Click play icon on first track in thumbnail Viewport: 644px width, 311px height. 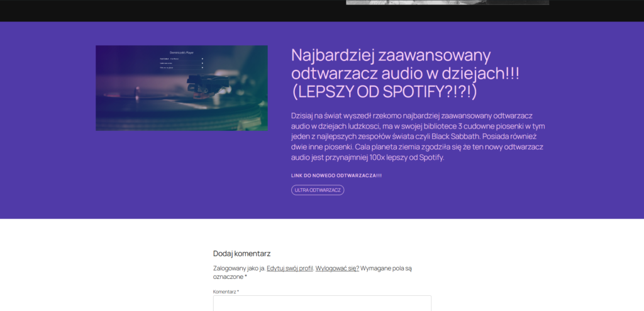click(x=202, y=59)
